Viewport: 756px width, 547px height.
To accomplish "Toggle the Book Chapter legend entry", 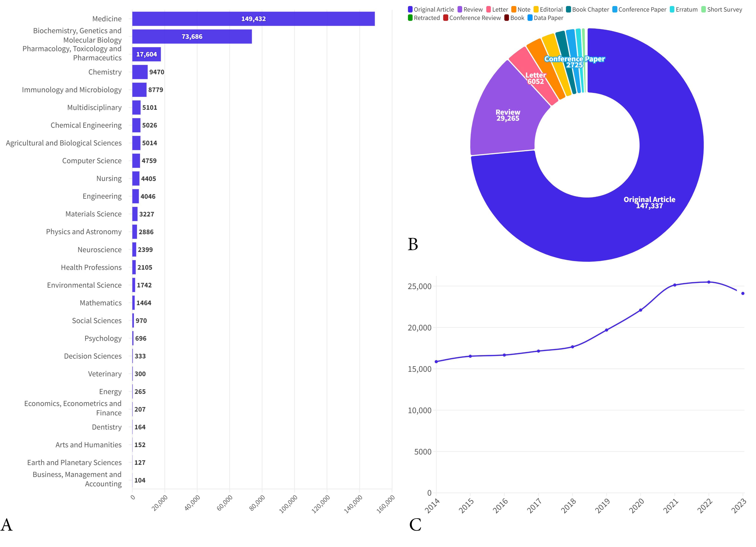I will click(587, 9).
